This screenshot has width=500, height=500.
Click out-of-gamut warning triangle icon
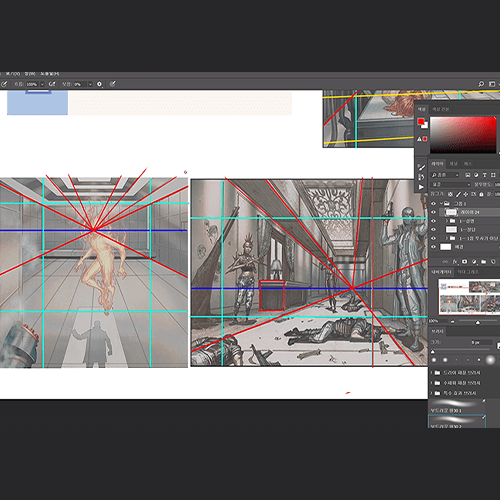pyautogui.click(x=419, y=139)
